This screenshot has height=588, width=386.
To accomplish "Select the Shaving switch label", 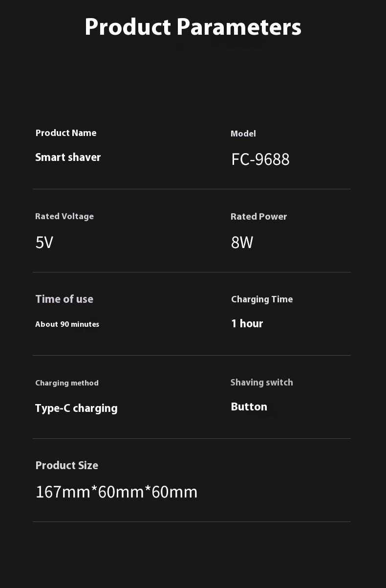I will [x=262, y=383].
